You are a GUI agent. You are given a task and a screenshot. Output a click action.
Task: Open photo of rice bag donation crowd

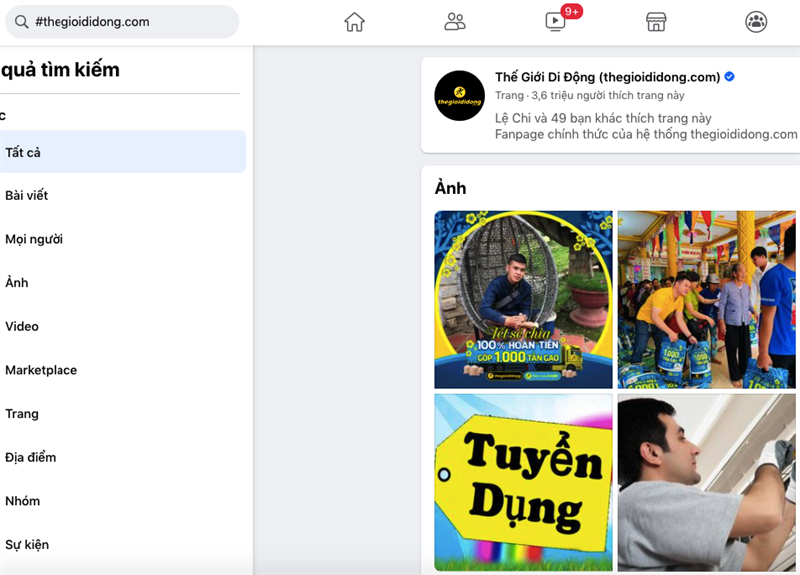coord(707,299)
